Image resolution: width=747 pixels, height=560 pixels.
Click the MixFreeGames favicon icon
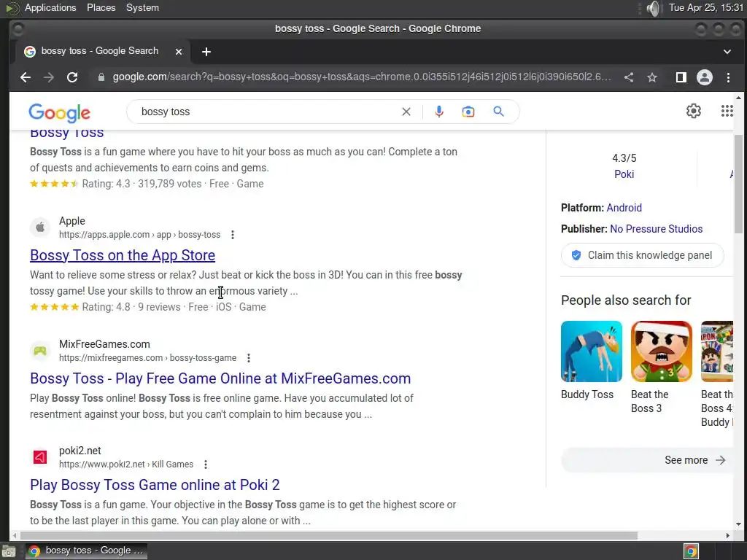tap(40, 351)
